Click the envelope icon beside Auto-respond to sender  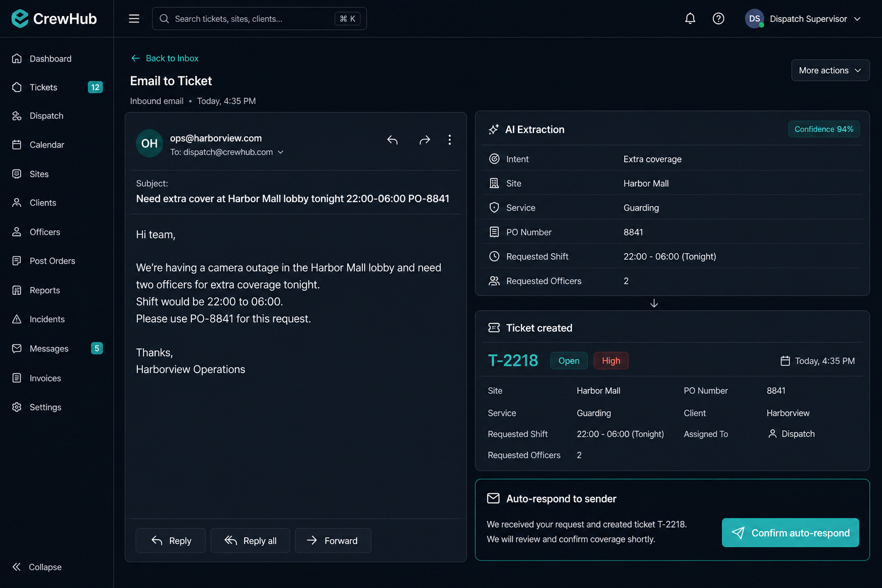point(493,498)
